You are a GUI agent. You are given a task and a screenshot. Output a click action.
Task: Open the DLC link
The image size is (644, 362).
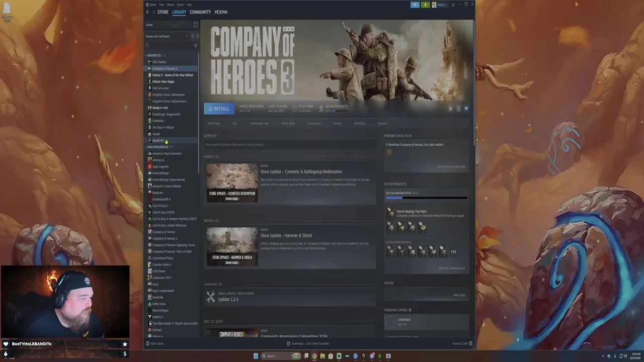click(235, 123)
